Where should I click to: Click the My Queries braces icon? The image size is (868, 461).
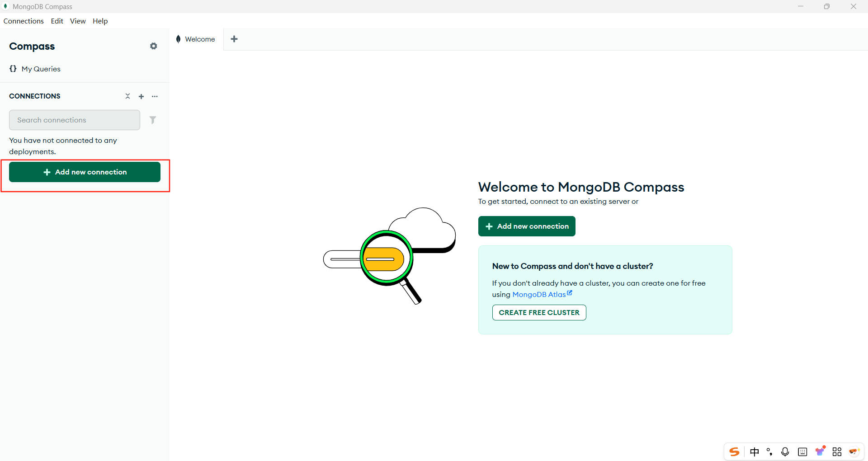[x=13, y=69]
